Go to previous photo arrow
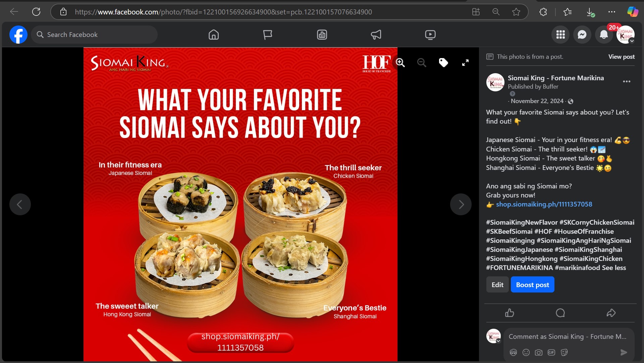The height and width of the screenshot is (363, 644). pyautogui.click(x=20, y=204)
